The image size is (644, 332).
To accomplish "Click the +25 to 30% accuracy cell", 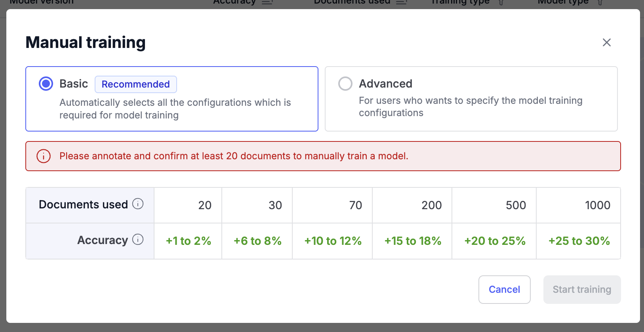I will pos(579,241).
